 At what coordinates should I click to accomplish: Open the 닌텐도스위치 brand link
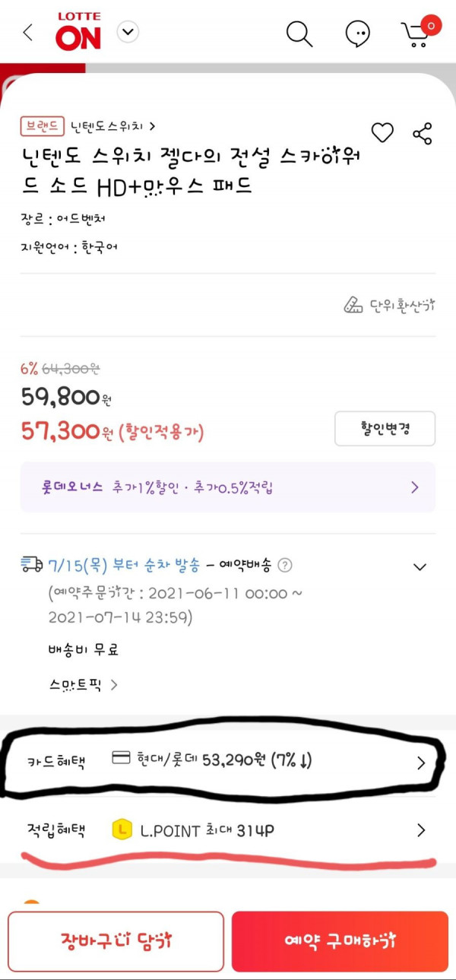pyautogui.click(x=113, y=126)
